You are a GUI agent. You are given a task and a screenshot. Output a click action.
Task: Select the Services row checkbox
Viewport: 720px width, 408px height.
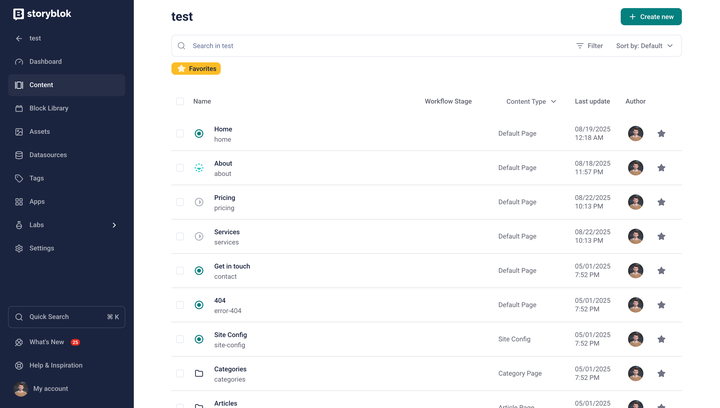(180, 236)
